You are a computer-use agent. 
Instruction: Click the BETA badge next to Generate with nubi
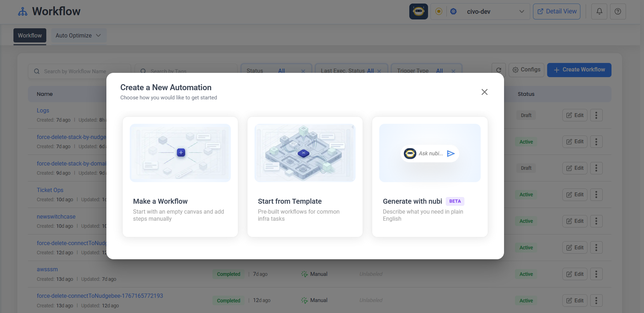click(455, 201)
